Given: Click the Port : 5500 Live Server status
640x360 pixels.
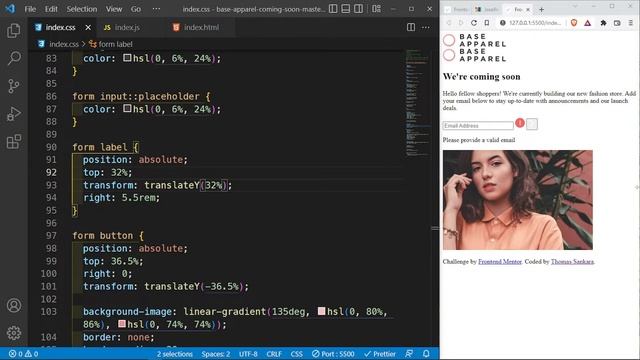Looking at the screenshot, I should (x=333, y=354).
